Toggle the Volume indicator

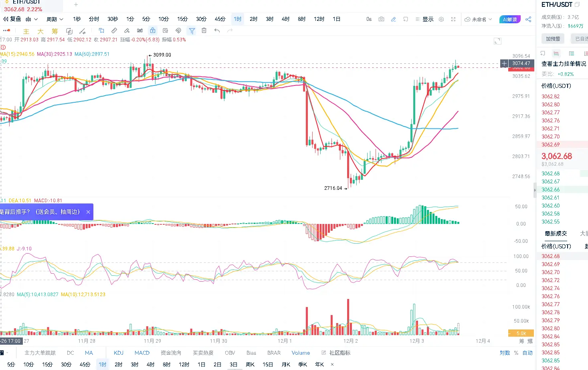pos(301,353)
